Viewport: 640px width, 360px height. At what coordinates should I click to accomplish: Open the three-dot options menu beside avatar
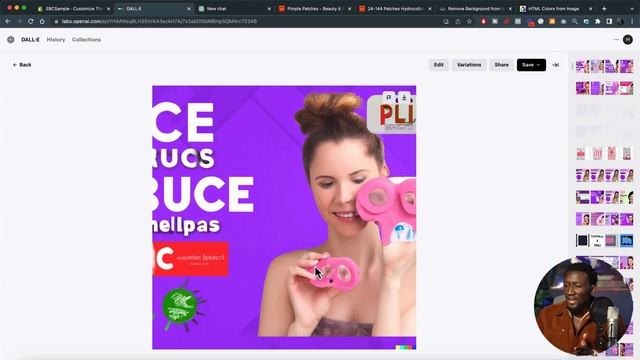(616, 40)
